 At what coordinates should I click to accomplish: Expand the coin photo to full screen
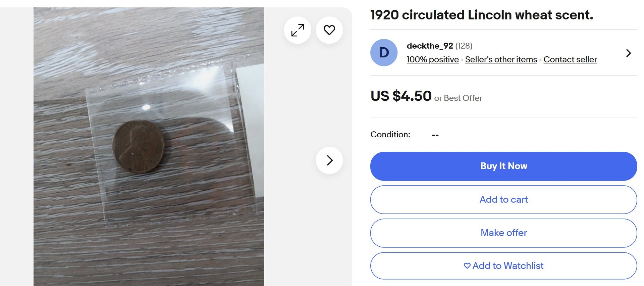coord(298,30)
